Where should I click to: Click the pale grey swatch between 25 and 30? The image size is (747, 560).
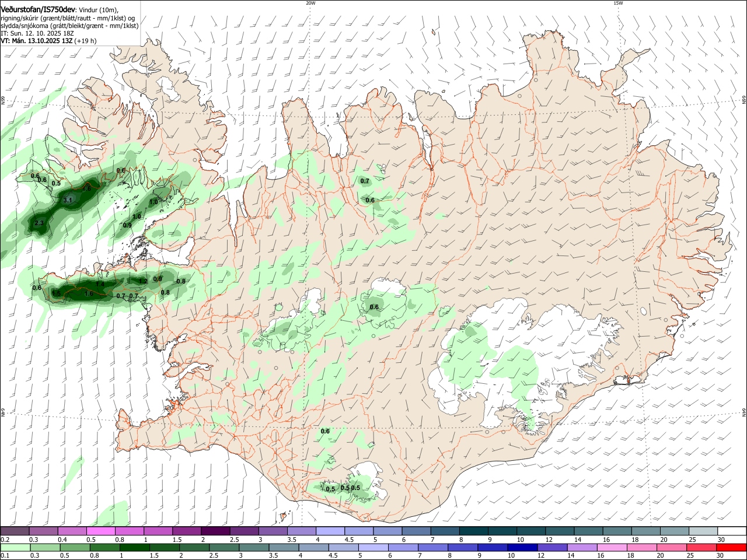click(x=703, y=531)
